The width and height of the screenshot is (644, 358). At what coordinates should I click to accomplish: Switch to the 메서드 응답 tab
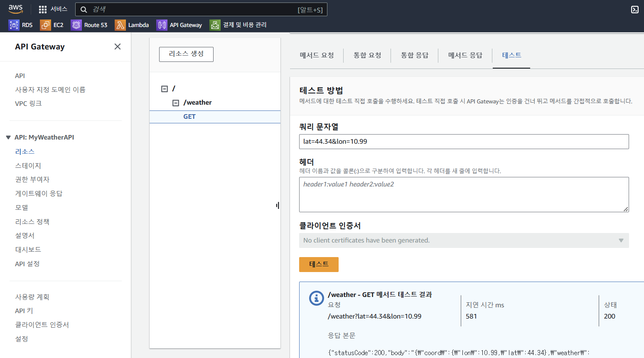465,55
